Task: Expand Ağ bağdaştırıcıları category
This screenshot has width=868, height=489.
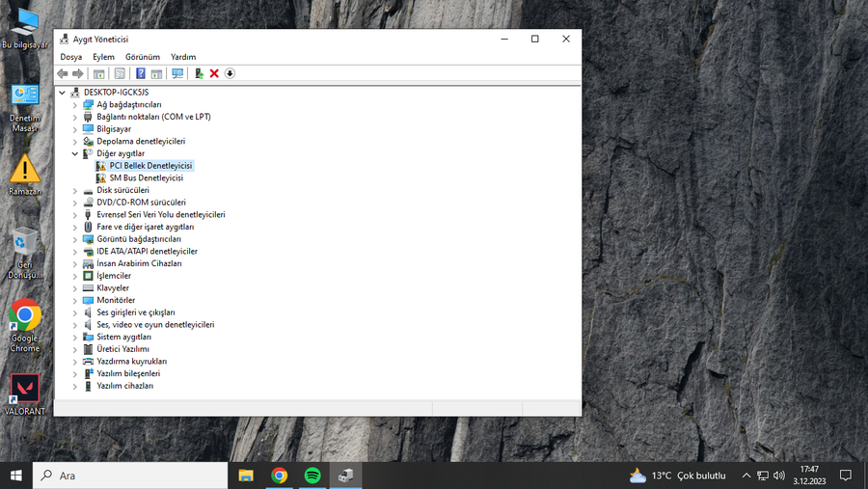Action: click(x=74, y=105)
